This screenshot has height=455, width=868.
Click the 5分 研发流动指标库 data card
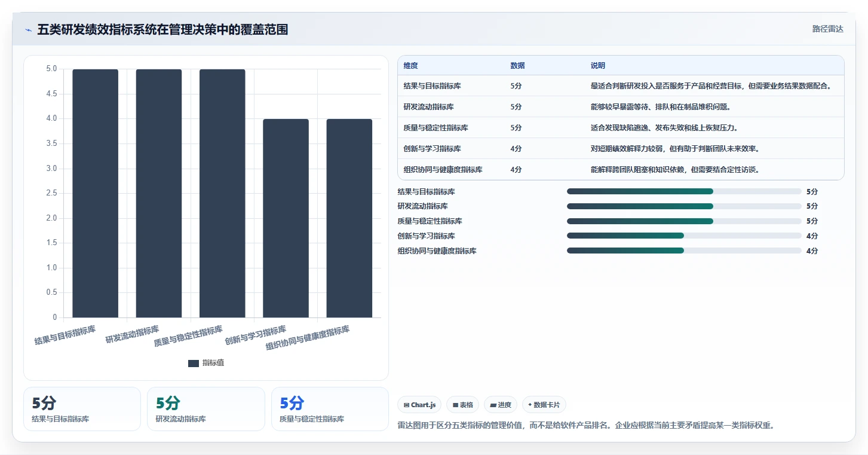(x=206, y=409)
